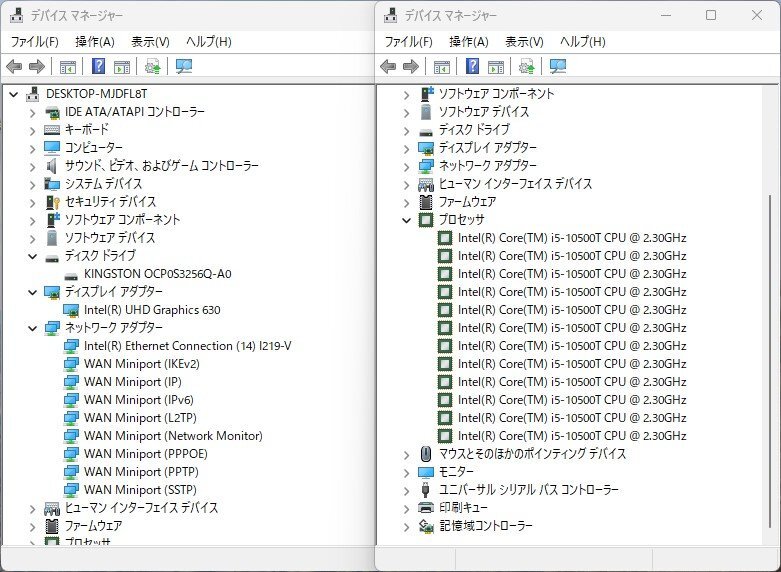Click show/hide console tree icon in left window
The width and height of the screenshot is (781, 572).
pyautogui.click(x=68, y=66)
